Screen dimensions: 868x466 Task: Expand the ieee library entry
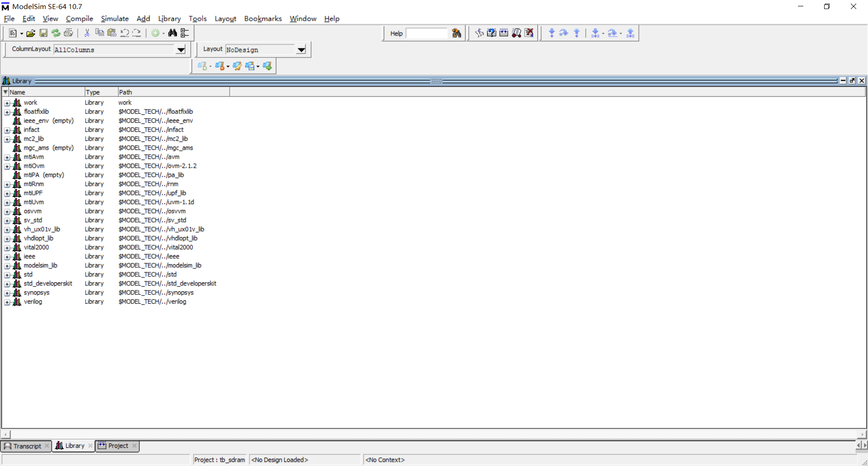[7, 257]
